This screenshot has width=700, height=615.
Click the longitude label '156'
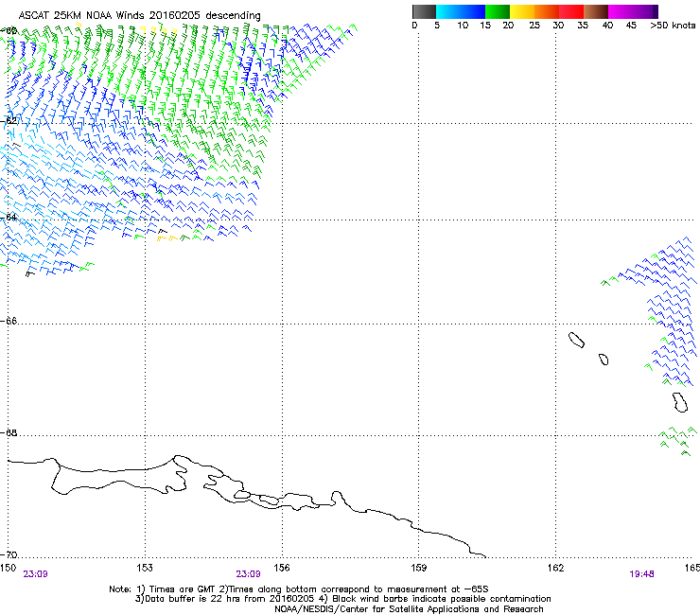click(x=282, y=567)
